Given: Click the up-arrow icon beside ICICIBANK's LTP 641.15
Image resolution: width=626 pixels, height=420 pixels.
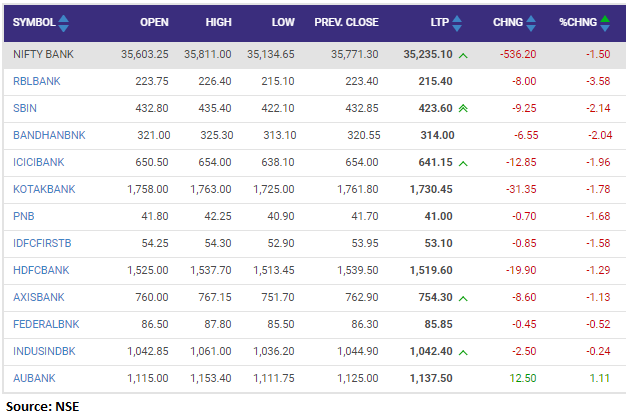Looking at the screenshot, I should pyautogui.click(x=462, y=163).
